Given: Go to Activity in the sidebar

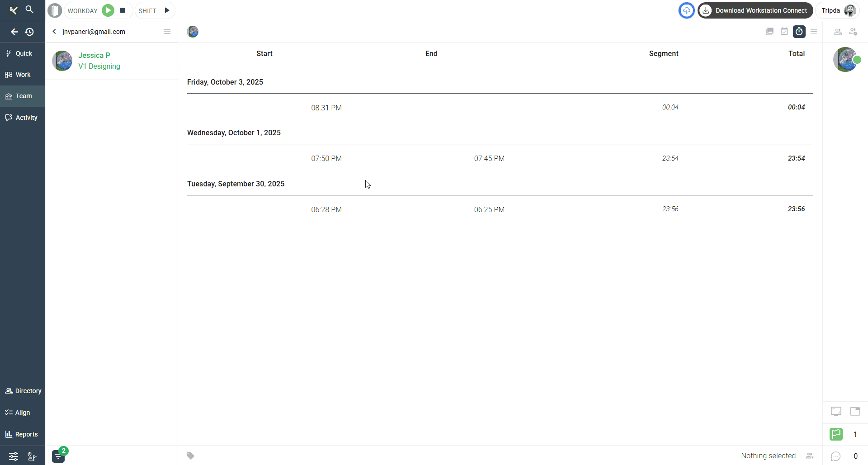Looking at the screenshot, I should 22,118.
